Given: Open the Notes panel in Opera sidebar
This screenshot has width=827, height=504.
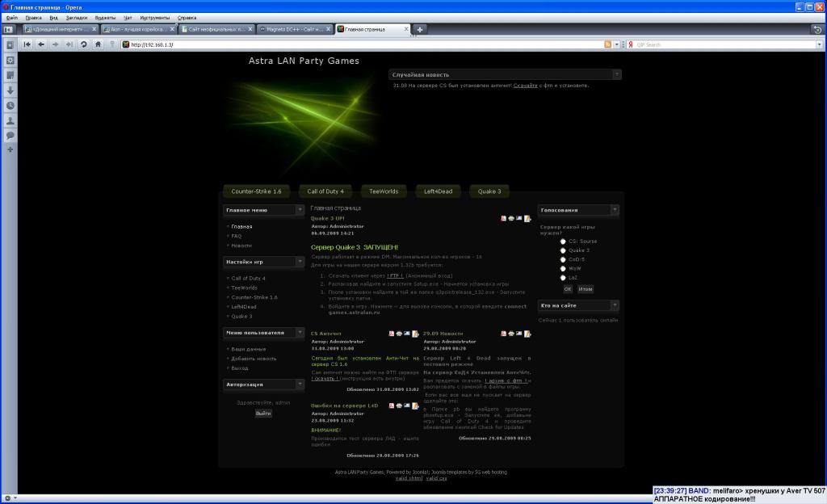Looking at the screenshot, I should 10,75.
